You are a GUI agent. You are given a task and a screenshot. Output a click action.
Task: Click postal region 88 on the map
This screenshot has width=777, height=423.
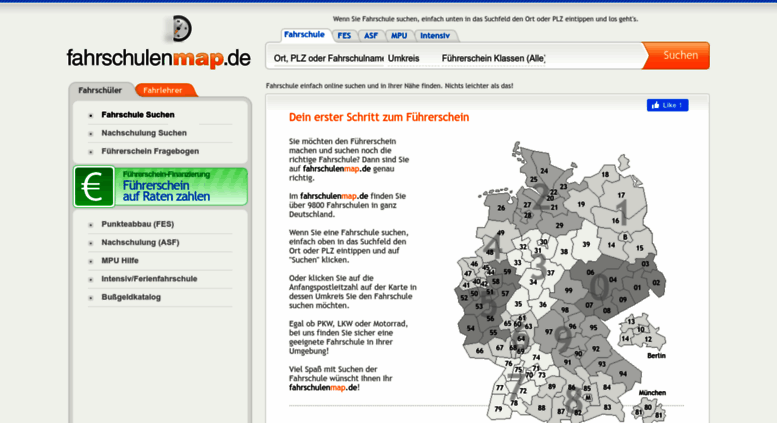pyautogui.click(x=541, y=408)
